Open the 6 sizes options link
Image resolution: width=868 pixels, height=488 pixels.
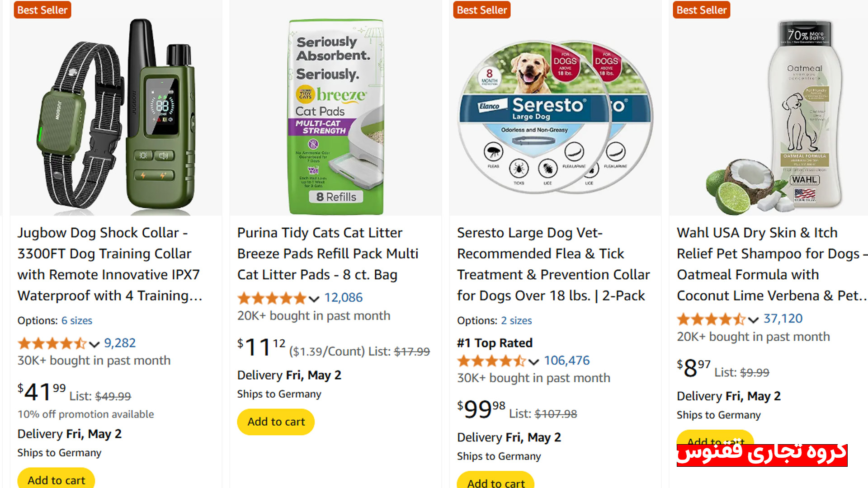pos(77,320)
